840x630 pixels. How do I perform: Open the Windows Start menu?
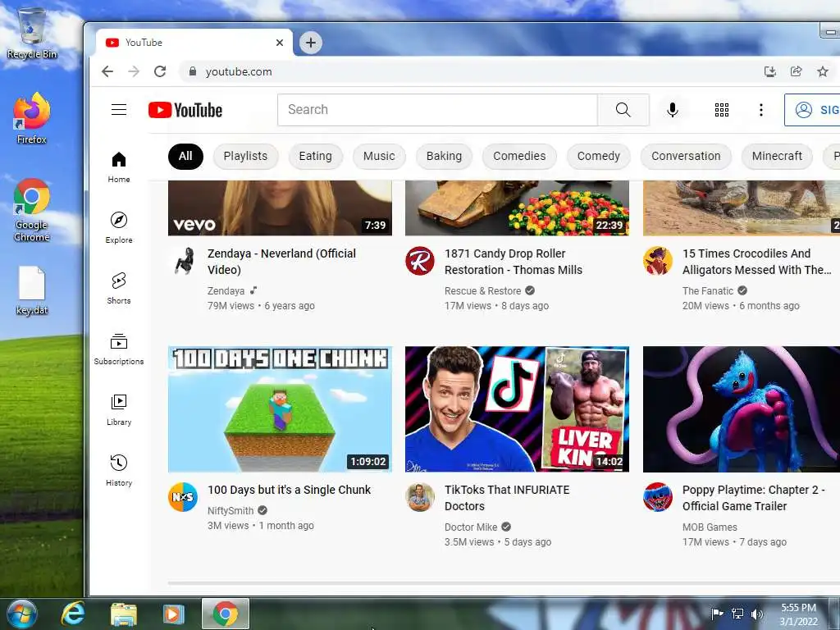[21, 614]
